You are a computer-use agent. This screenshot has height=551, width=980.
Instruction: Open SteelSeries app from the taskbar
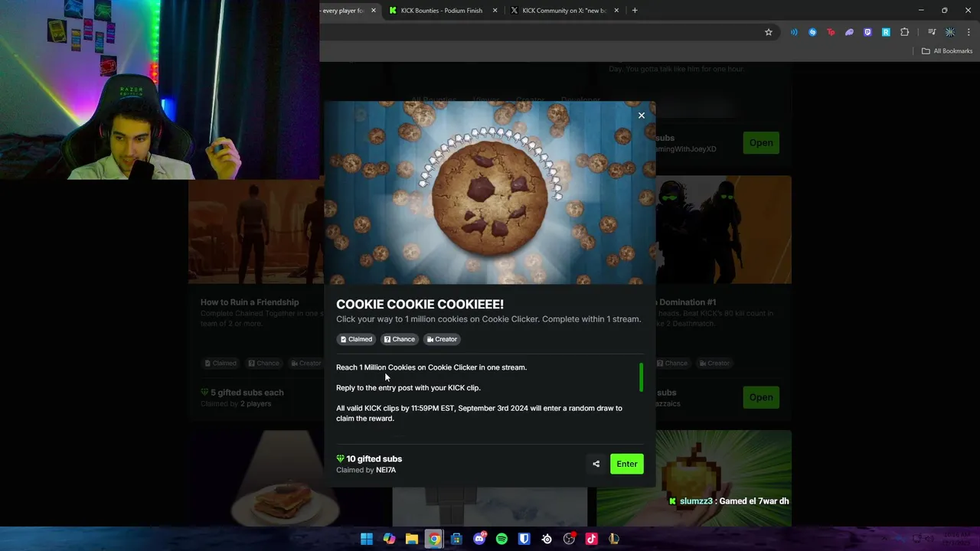547,539
